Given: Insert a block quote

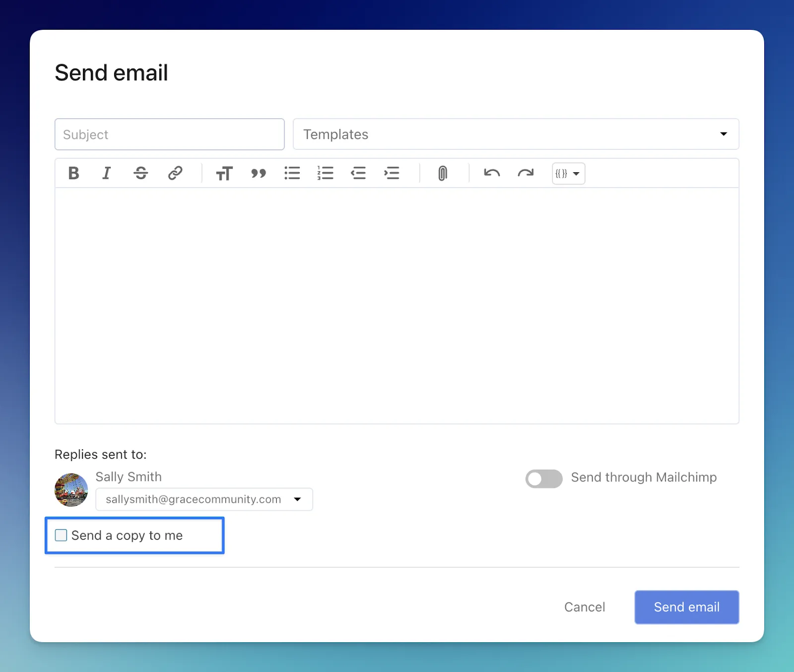Looking at the screenshot, I should pyautogui.click(x=259, y=173).
